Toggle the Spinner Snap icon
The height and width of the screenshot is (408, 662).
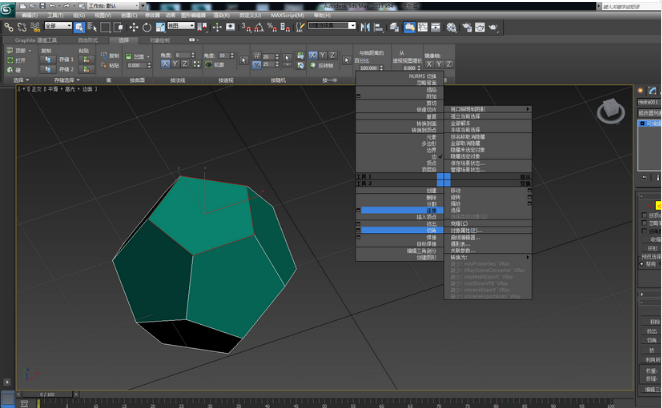click(x=285, y=27)
